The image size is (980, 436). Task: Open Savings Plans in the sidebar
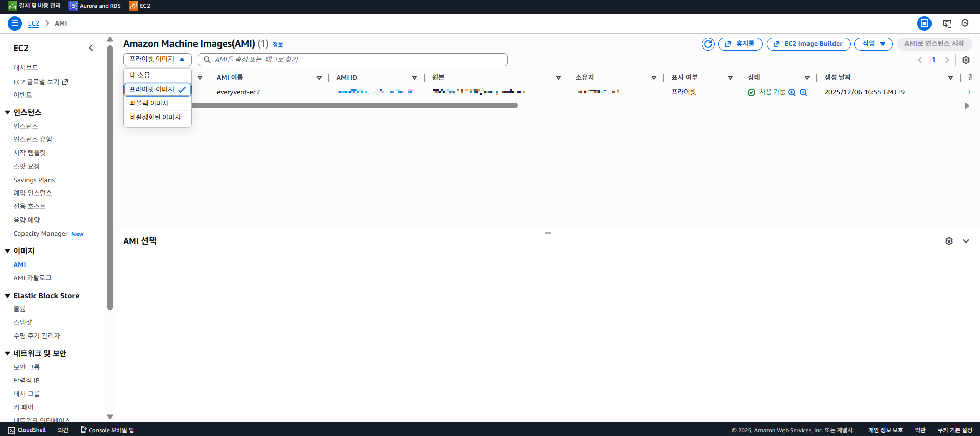(x=34, y=180)
